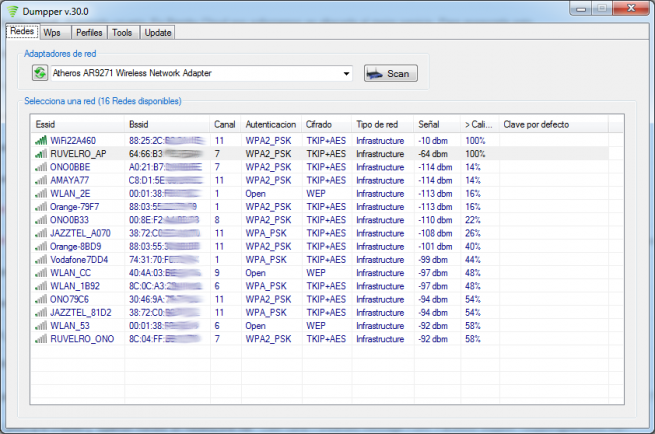The image size is (655, 434).
Task: Click the Dumpper app icon in title bar
Action: click(12, 11)
